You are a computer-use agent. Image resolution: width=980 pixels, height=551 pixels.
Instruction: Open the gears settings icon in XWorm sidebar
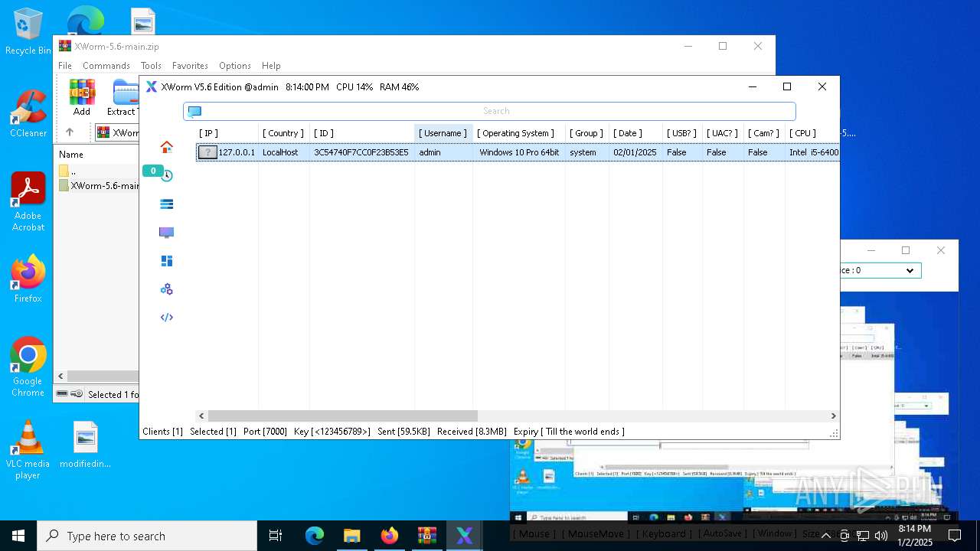point(166,289)
